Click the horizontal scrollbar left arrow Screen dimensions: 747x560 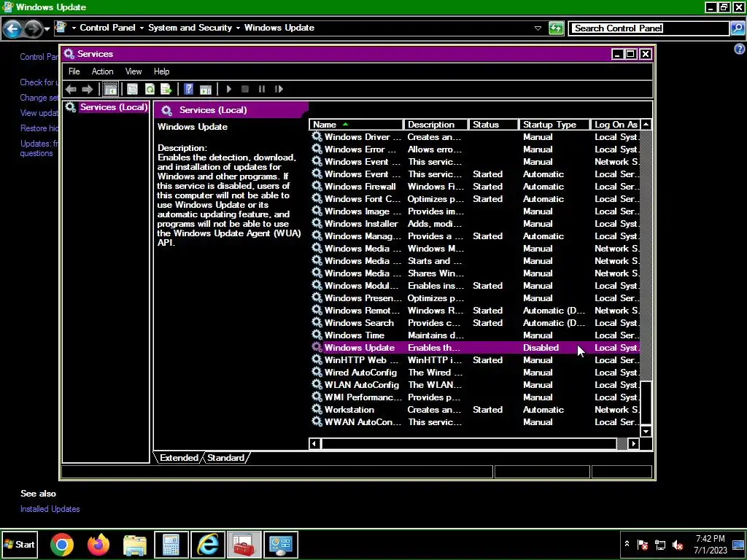[x=314, y=444]
